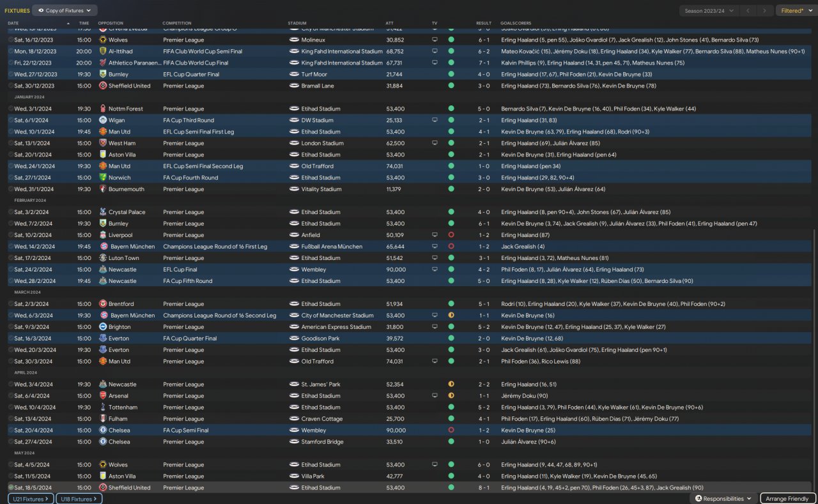The width and height of the screenshot is (818, 504).
Task: Open the Fußball Arena München stadium link
Action: (x=332, y=247)
